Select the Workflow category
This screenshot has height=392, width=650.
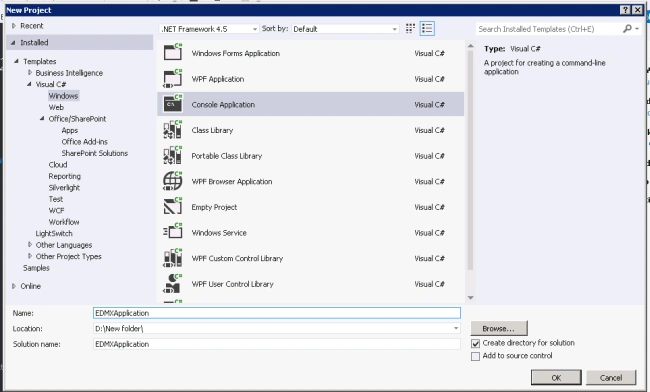[64, 222]
